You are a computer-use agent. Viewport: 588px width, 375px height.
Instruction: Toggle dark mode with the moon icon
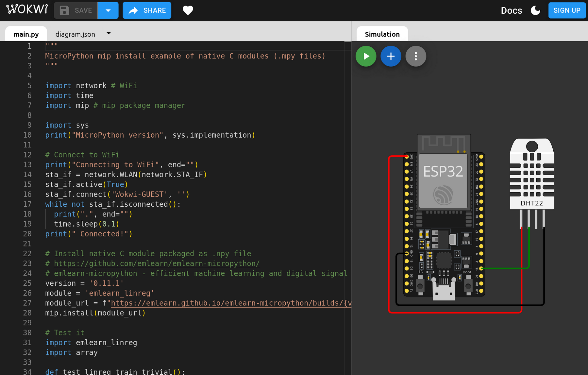pos(535,10)
